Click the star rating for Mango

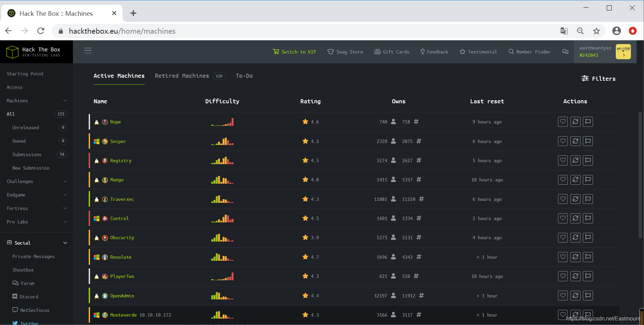[x=305, y=179]
